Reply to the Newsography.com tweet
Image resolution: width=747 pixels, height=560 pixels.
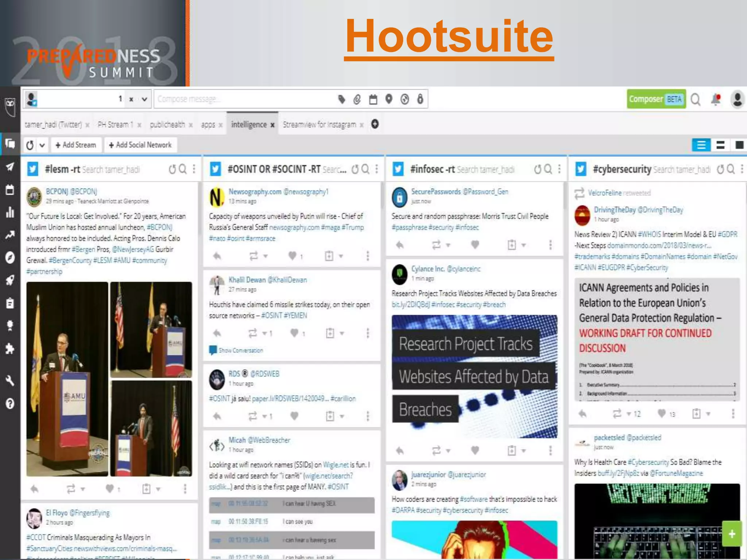(x=217, y=256)
